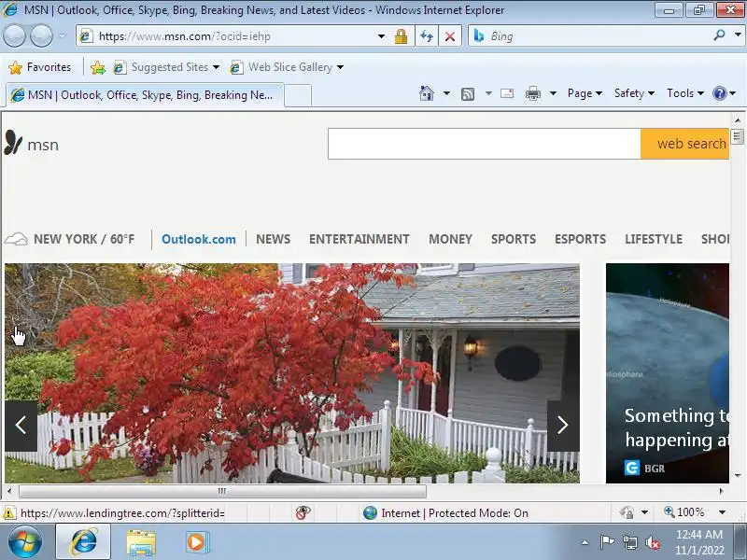Show next carousel slide

(563, 426)
